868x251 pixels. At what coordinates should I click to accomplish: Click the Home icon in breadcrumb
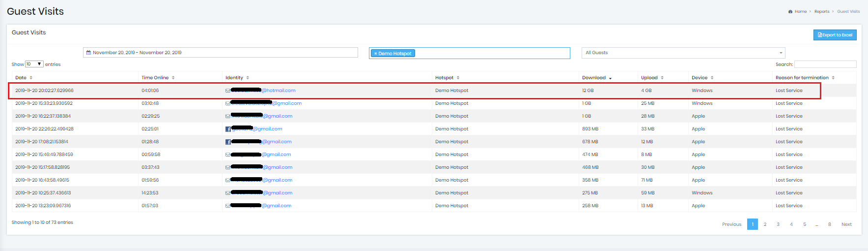[790, 11]
